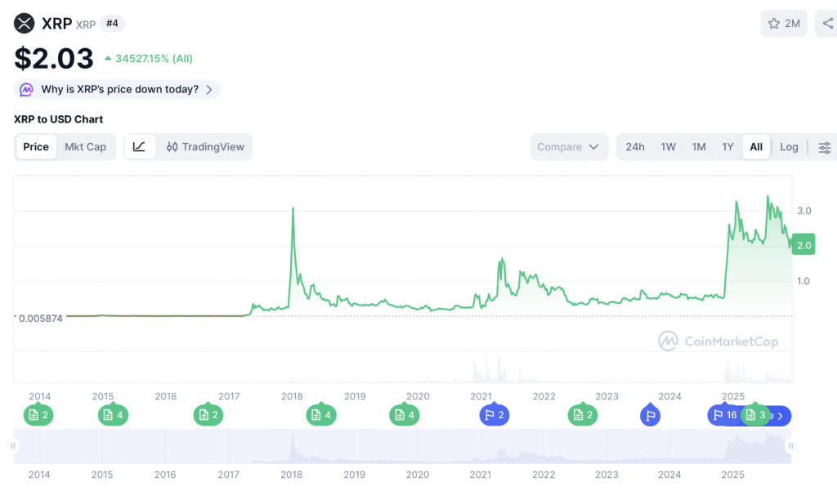
Task: Toggle the Mkt Cap view
Action: tap(85, 147)
